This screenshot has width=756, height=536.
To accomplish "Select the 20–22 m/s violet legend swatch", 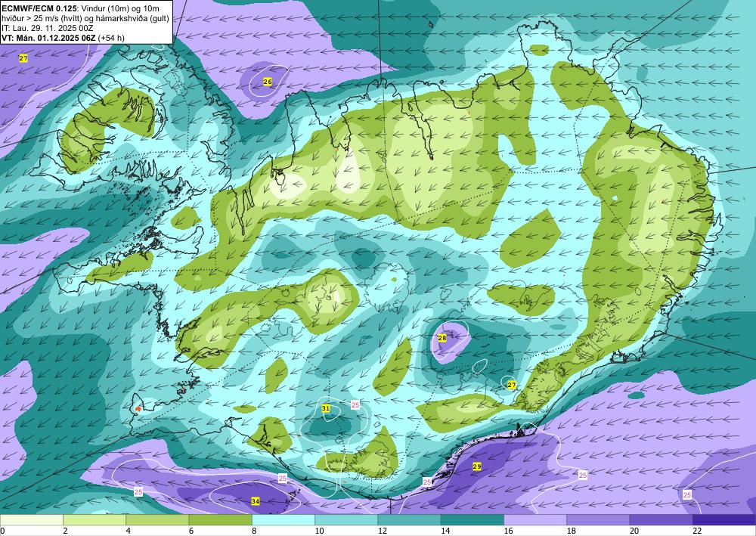I will click(x=661, y=520).
